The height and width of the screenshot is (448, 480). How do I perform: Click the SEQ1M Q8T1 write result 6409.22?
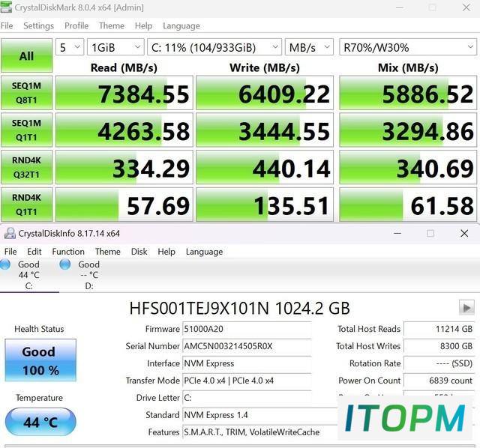pyautogui.click(x=265, y=93)
